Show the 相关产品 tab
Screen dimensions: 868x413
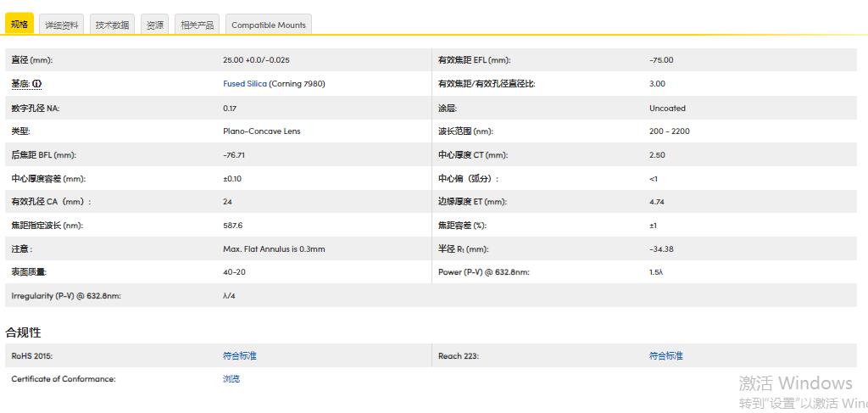tap(198, 25)
